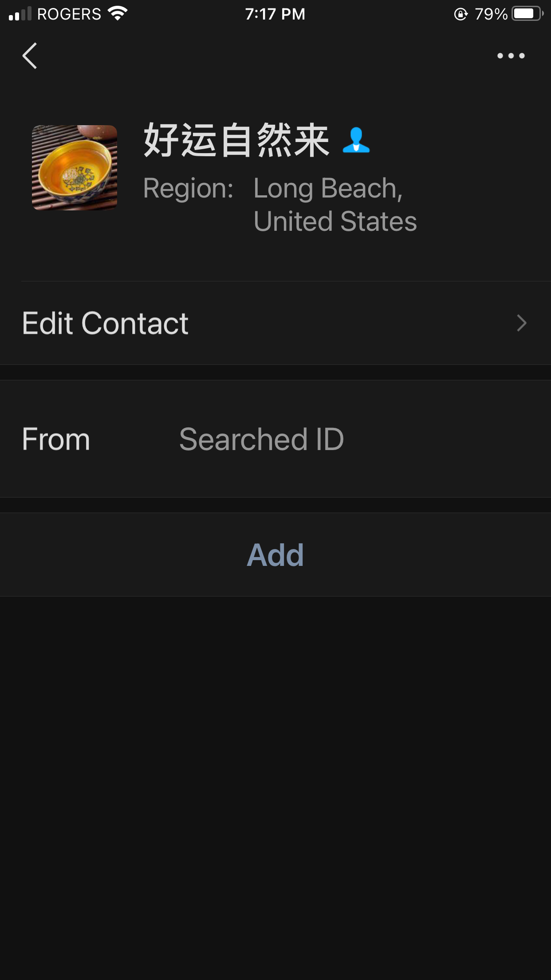Tap the cellular signal bars icon
Viewport: 551px width, 980px height.
coord(20,14)
